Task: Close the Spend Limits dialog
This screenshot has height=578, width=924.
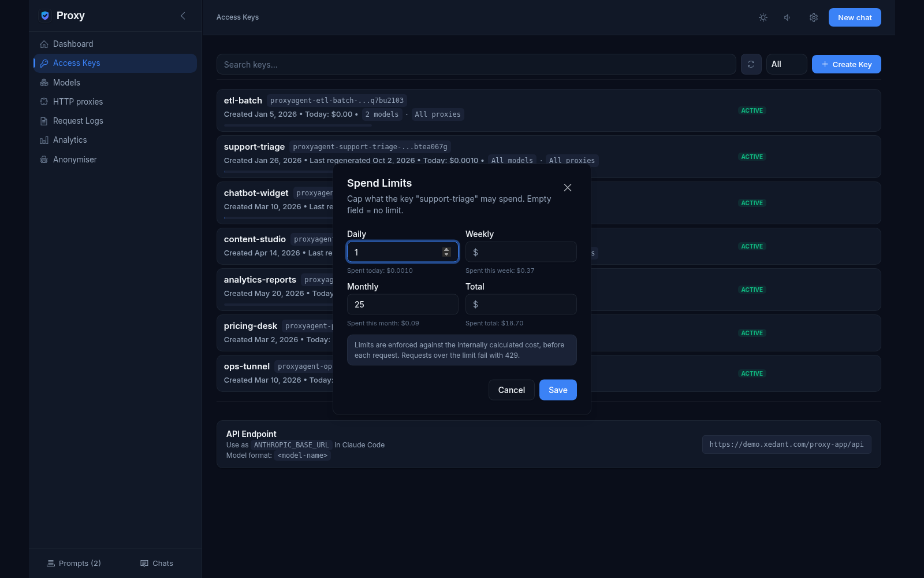Action: [x=568, y=187]
